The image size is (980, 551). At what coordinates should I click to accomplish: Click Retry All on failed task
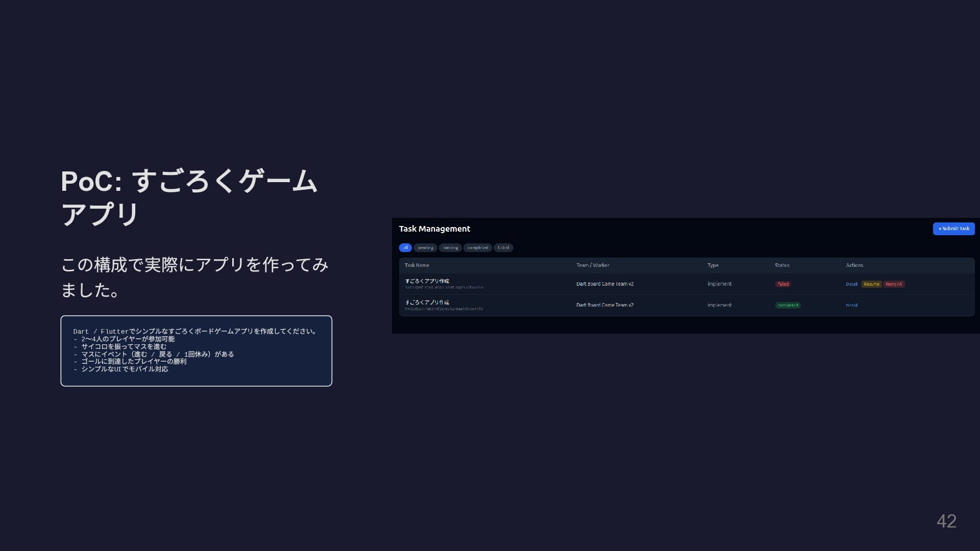894,284
